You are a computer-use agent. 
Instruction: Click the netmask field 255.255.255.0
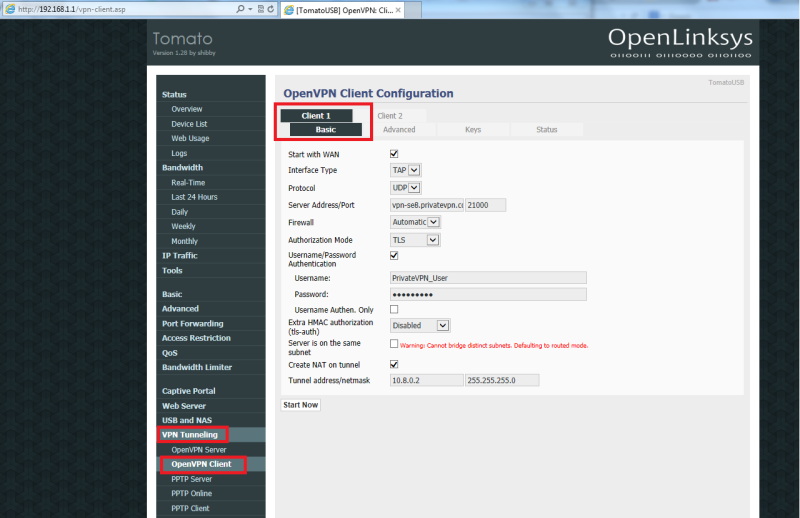(502, 380)
